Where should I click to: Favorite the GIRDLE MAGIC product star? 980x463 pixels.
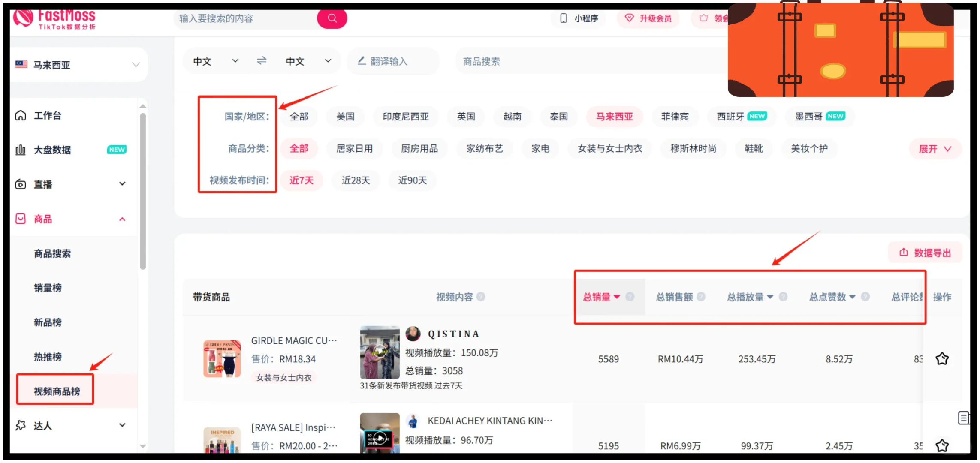942,358
